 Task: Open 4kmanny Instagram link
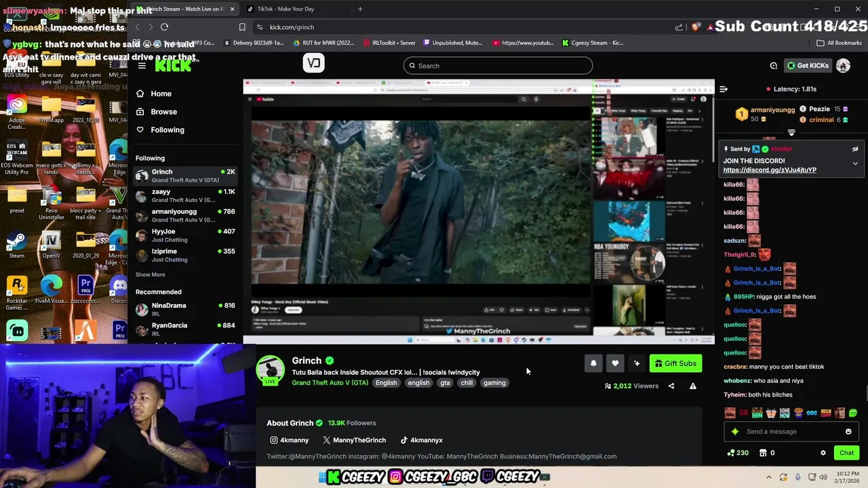pos(289,440)
